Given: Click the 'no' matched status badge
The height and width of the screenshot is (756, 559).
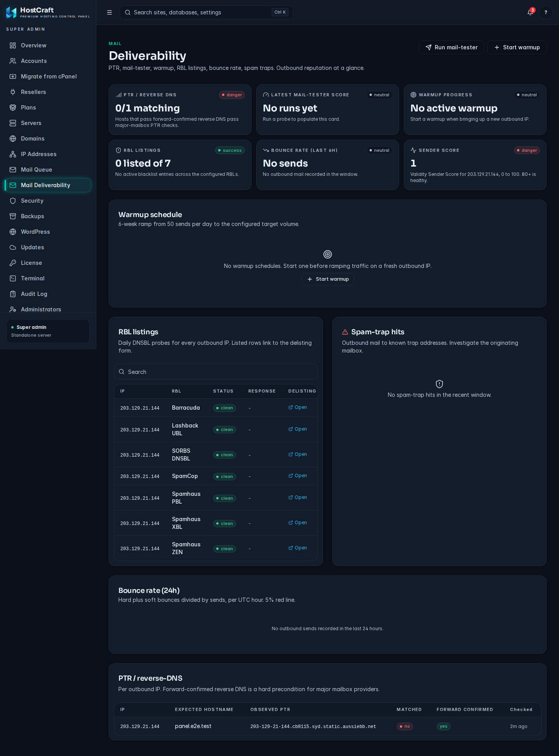Looking at the screenshot, I should click(x=405, y=726).
